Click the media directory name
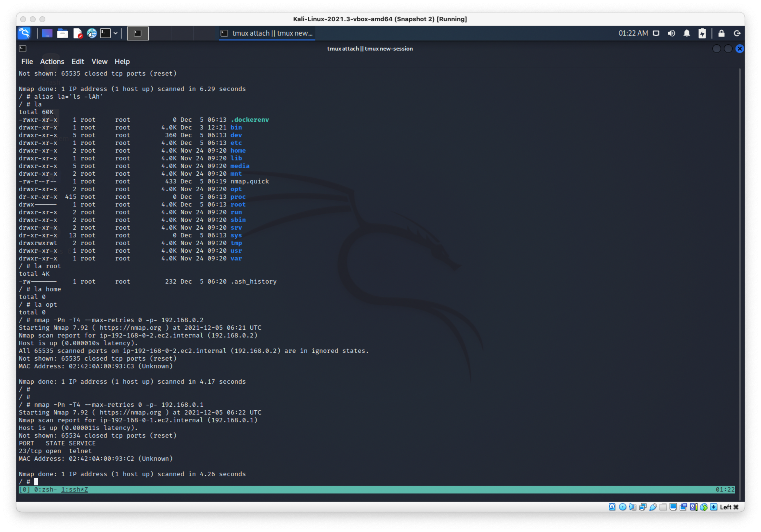 (x=240, y=166)
